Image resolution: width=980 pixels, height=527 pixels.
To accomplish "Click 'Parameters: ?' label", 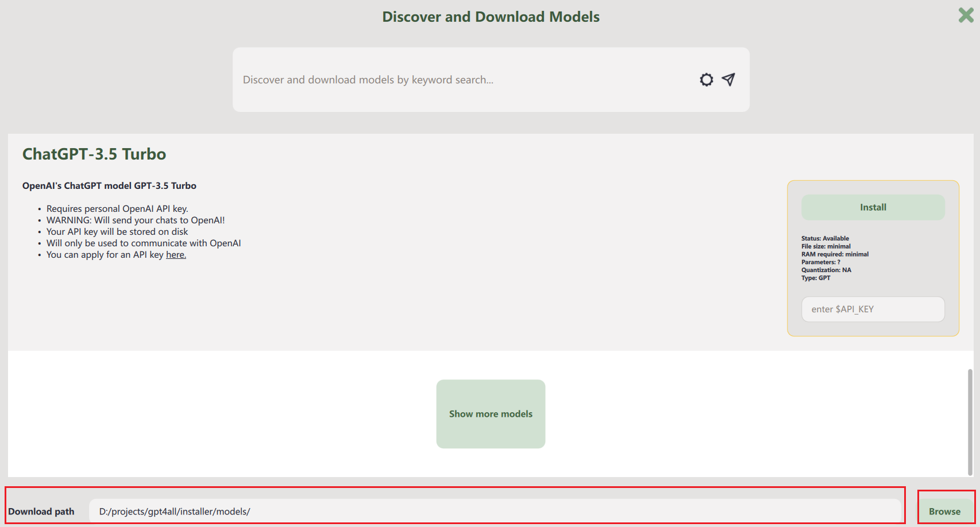I will pyautogui.click(x=821, y=262).
